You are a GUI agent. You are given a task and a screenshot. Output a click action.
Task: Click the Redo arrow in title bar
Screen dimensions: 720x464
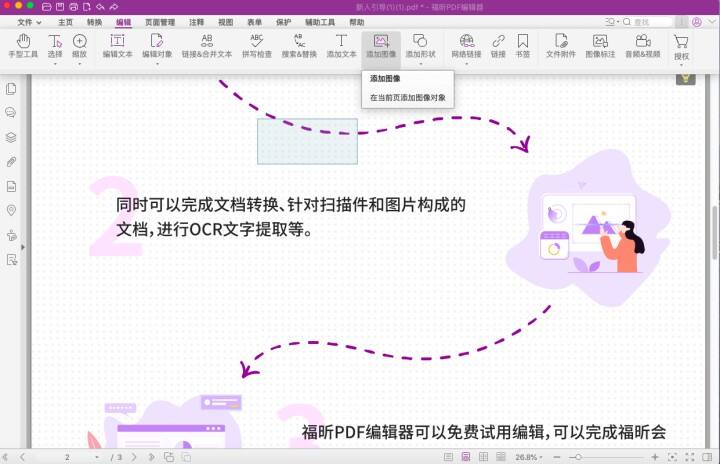tap(113, 6)
